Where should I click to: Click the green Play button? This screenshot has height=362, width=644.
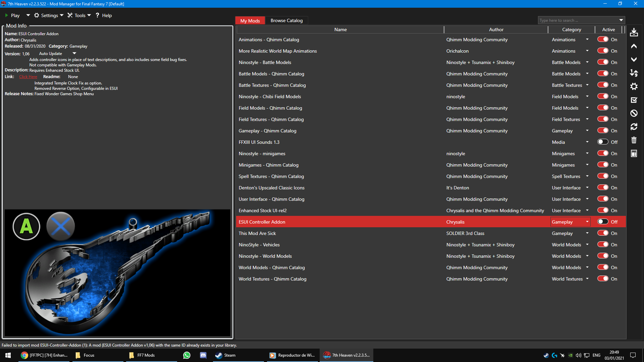[12, 15]
